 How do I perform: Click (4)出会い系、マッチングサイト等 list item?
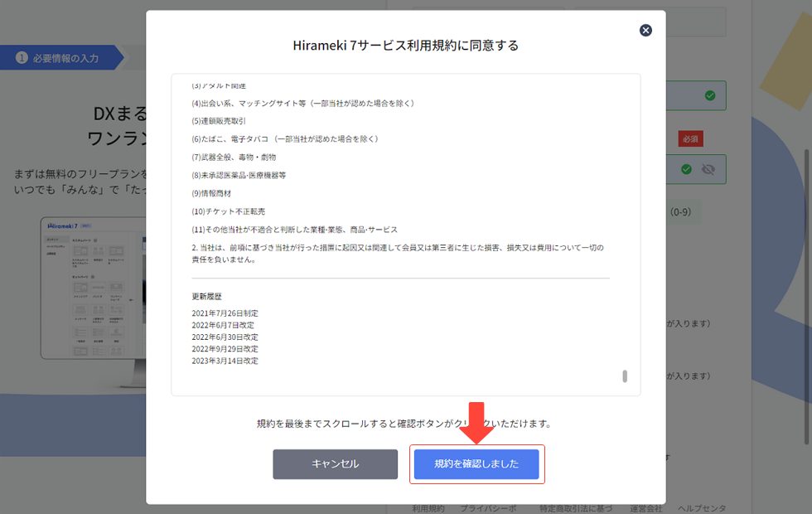[x=303, y=103]
